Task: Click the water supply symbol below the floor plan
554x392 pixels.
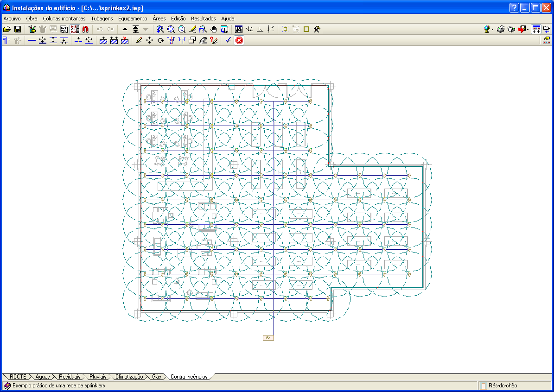Action: click(268, 338)
